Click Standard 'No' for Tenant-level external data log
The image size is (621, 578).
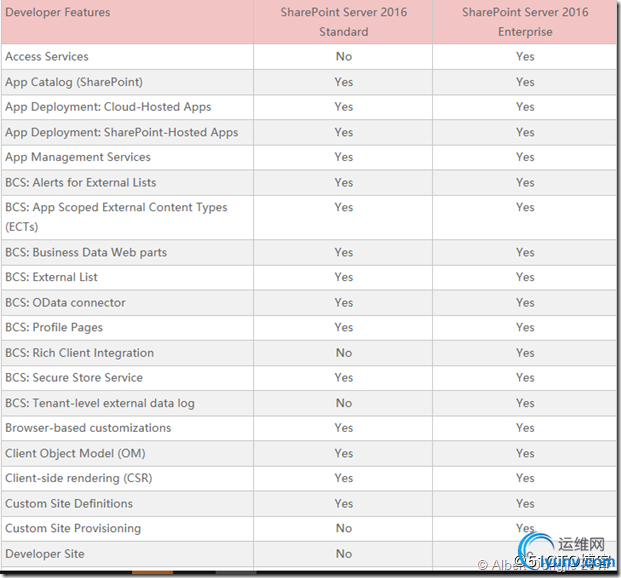tap(343, 403)
